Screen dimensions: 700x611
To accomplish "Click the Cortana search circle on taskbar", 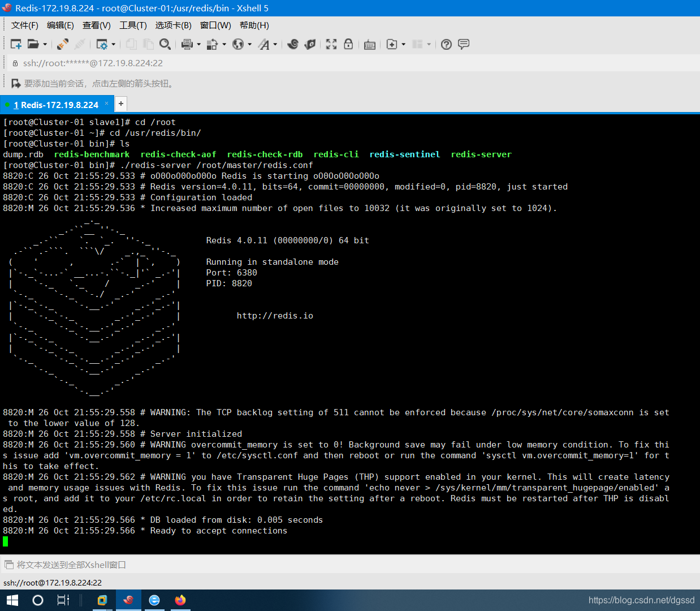I will click(x=38, y=600).
